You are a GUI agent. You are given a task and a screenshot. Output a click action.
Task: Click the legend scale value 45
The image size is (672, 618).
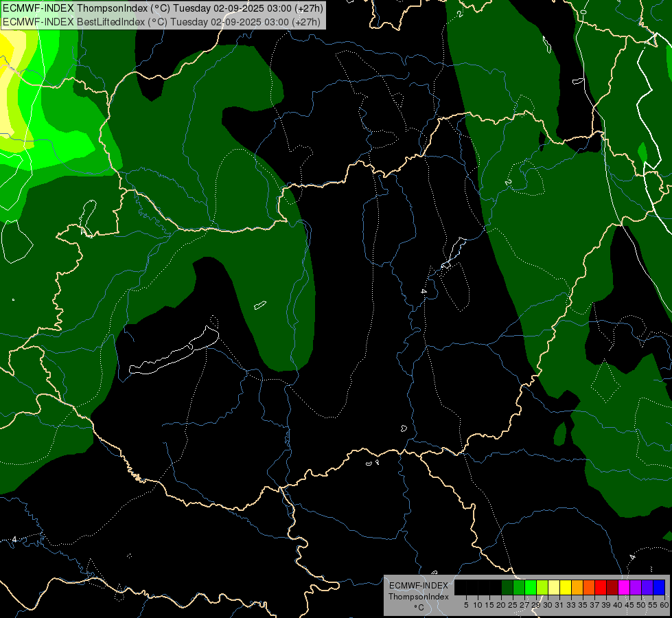coord(629,605)
